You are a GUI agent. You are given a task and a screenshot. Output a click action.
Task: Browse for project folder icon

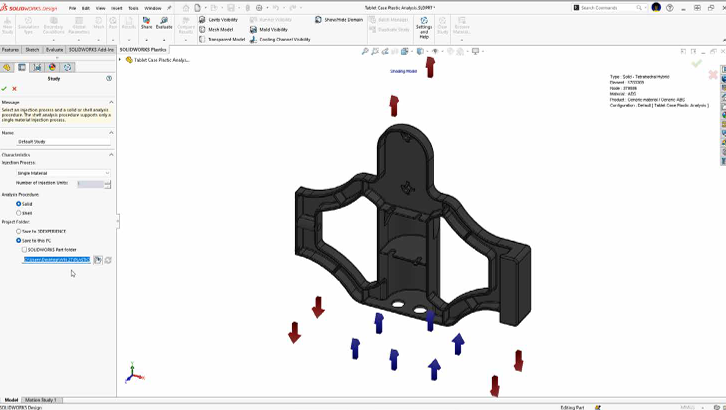click(98, 260)
